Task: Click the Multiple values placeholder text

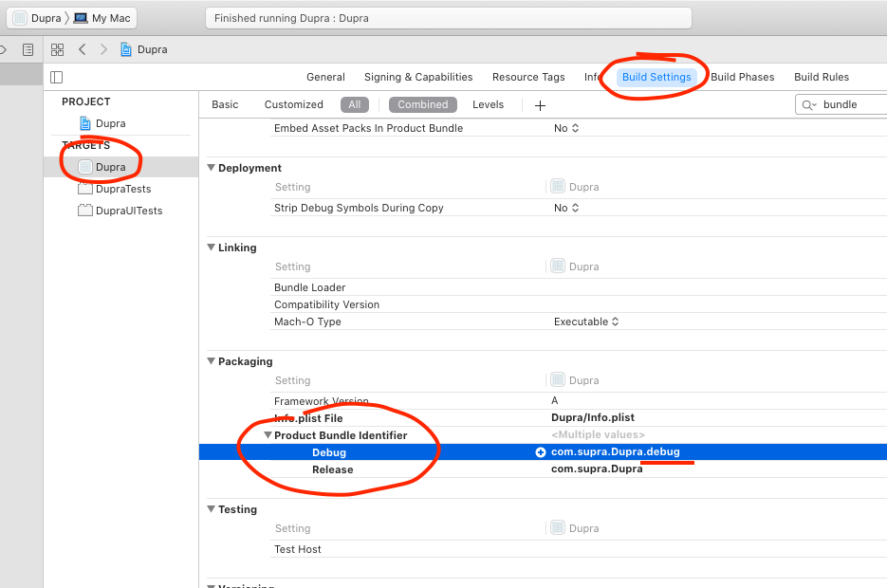Action: (598, 434)
